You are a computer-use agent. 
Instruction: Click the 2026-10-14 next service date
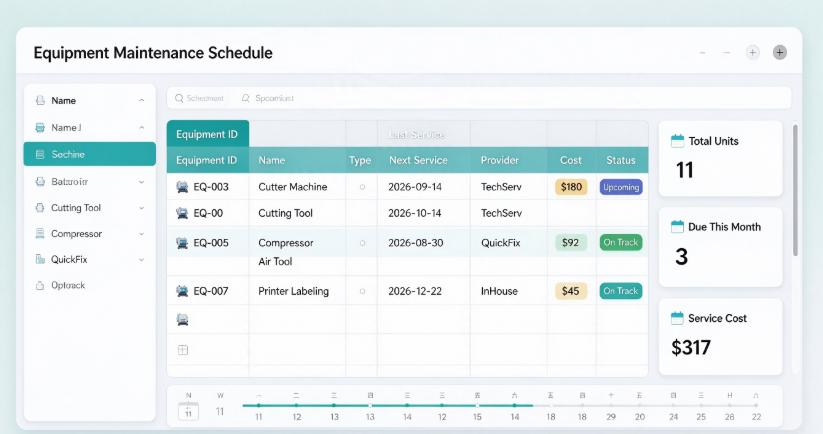[415, 213]
